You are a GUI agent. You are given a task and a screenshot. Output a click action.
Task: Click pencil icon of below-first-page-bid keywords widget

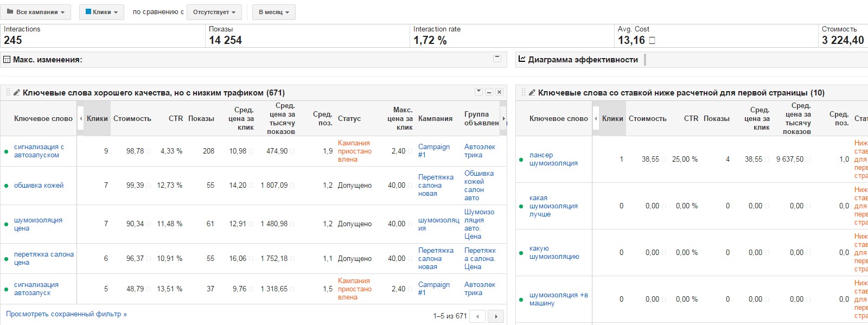532,93
